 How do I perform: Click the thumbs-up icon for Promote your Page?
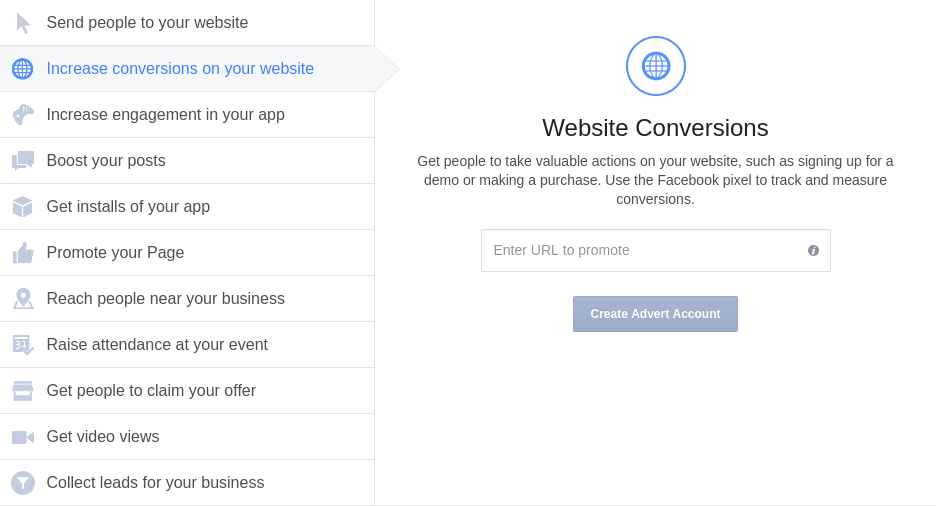pos(22,253)
